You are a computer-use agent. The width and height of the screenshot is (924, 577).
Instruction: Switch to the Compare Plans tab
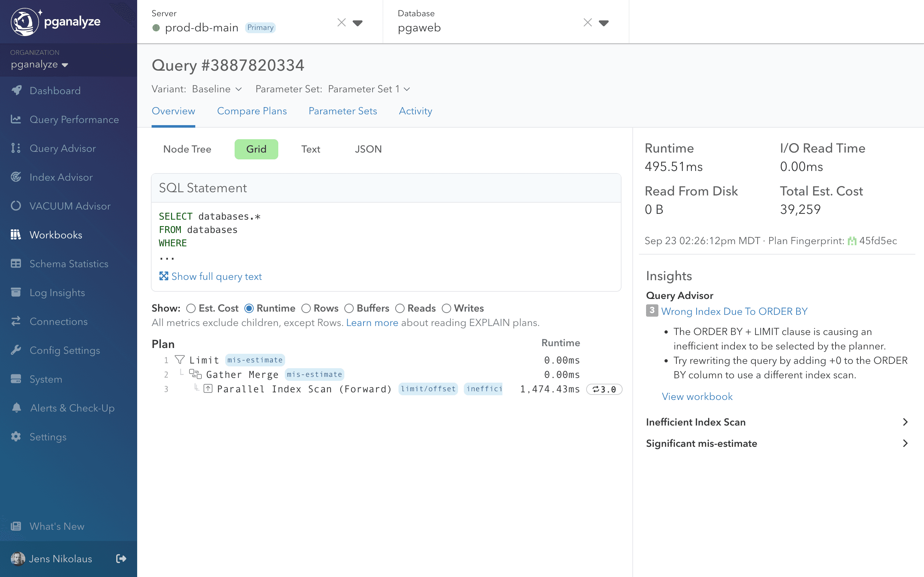click(252, 111)
